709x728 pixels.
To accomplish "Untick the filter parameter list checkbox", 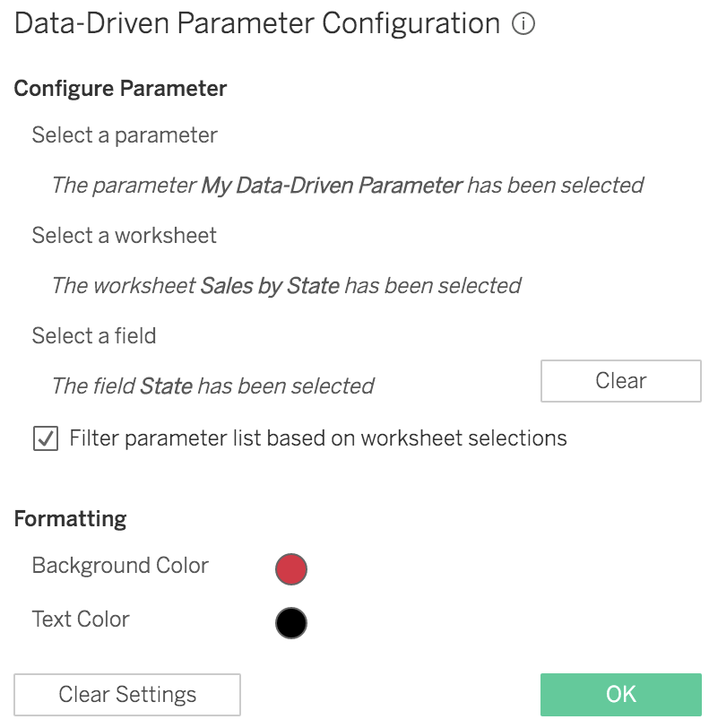I will (46, 438).
